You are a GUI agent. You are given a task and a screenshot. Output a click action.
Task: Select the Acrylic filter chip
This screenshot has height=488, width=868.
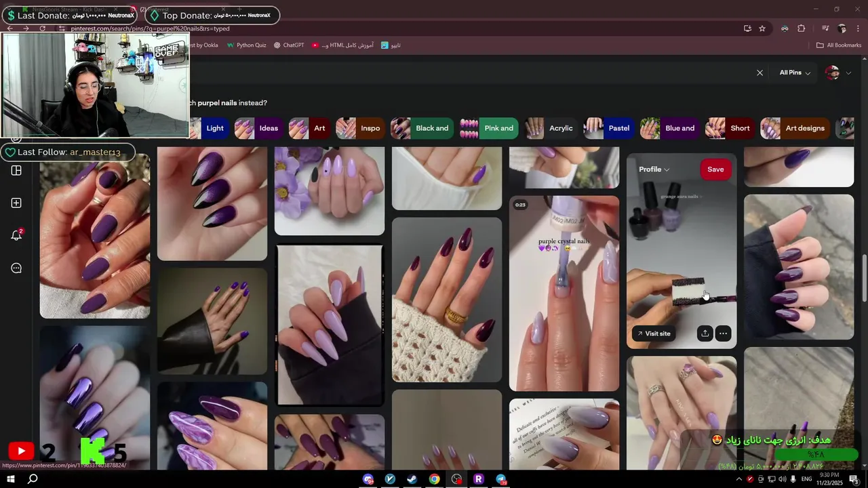pyautogui.click(x=551, y=128)
